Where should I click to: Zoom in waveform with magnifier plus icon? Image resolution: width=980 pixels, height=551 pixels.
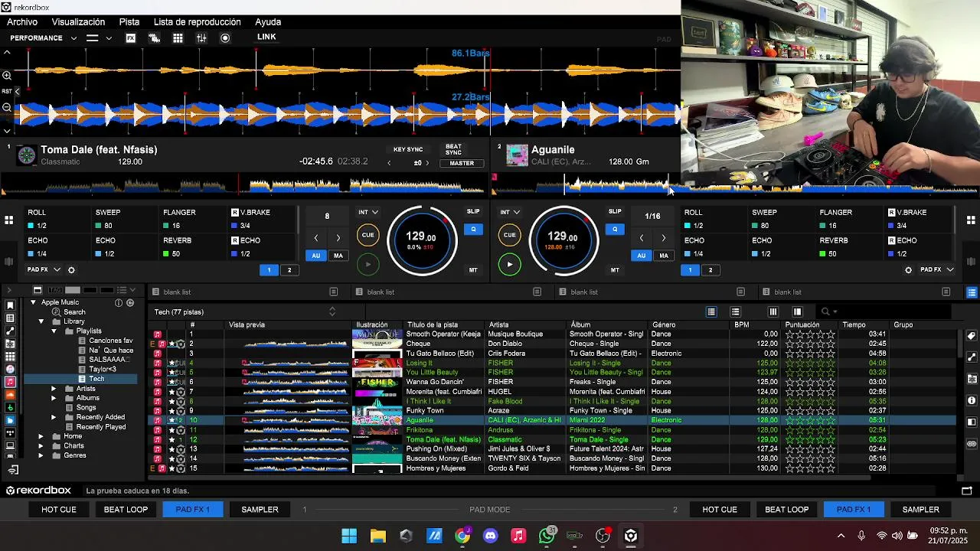pyautogui.click(x=7, y=75)
